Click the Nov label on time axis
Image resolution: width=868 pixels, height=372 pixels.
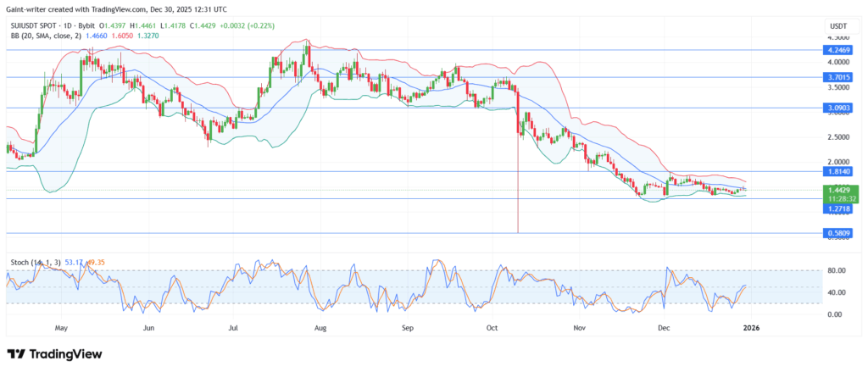tap(578, 328)
